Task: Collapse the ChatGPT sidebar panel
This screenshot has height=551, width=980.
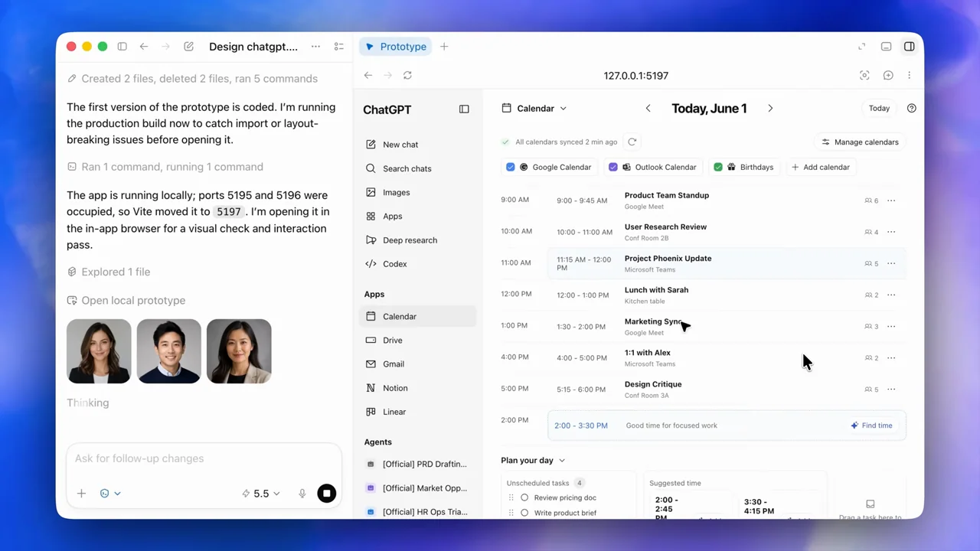Action: coord(464,109)
